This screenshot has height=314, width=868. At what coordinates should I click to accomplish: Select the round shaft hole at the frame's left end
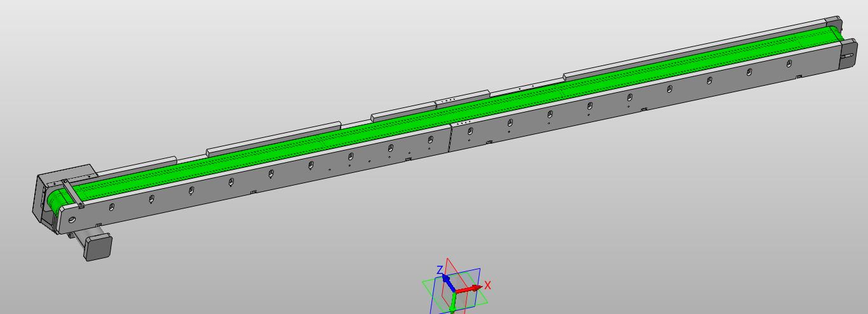[72, 220]
